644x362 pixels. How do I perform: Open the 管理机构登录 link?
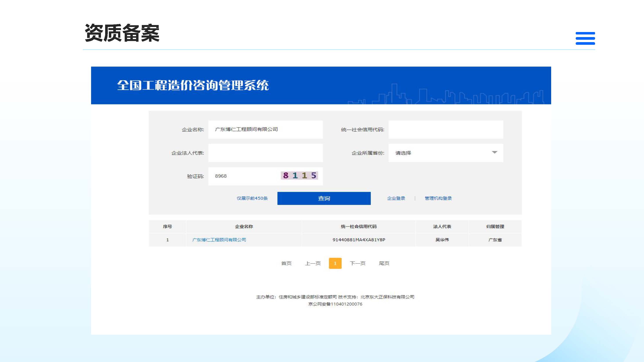[x=438, y=198]
